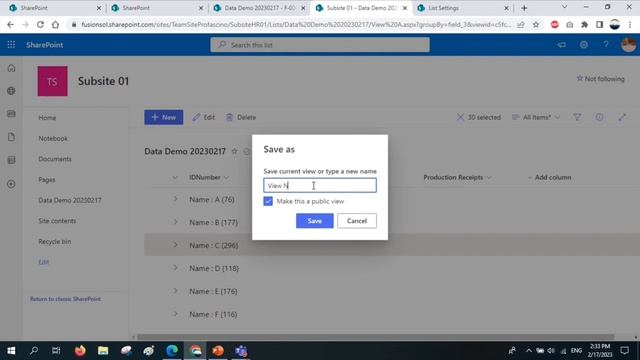Viewport: 640px width, 360px height.
Task: Open the information details pane icon
Action: (599, 118)
